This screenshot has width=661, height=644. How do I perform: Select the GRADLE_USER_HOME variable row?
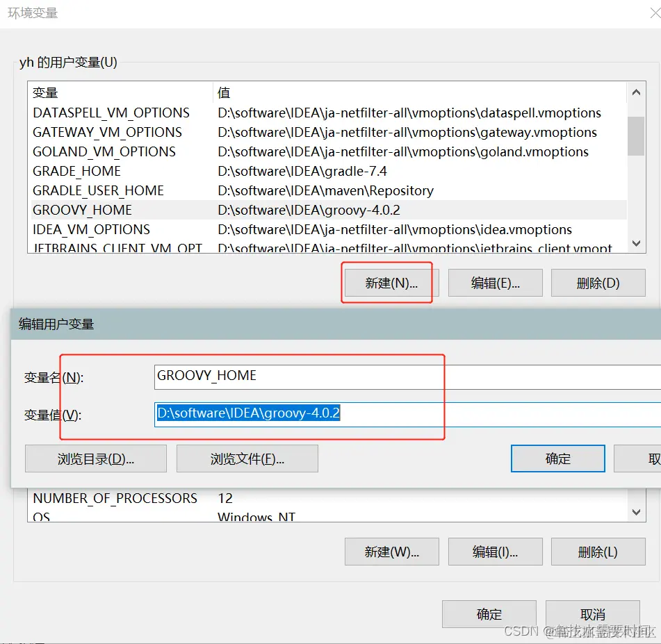pos(329,190)
